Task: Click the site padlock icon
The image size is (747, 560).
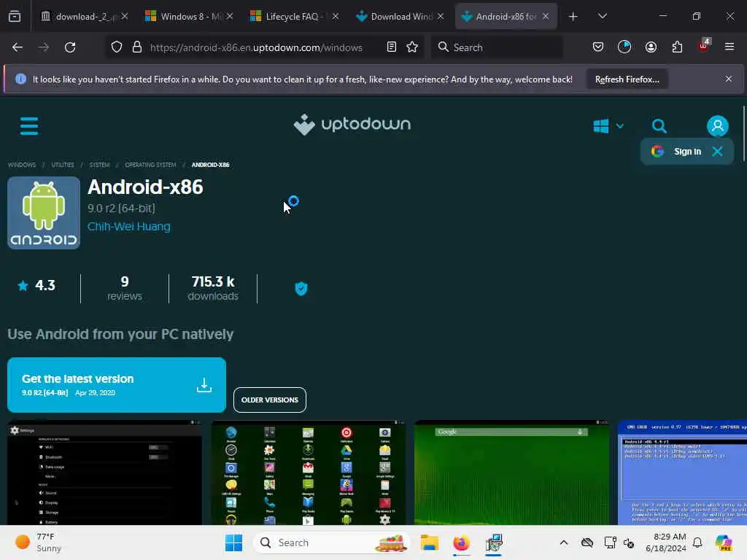Action: coord(137,47)
